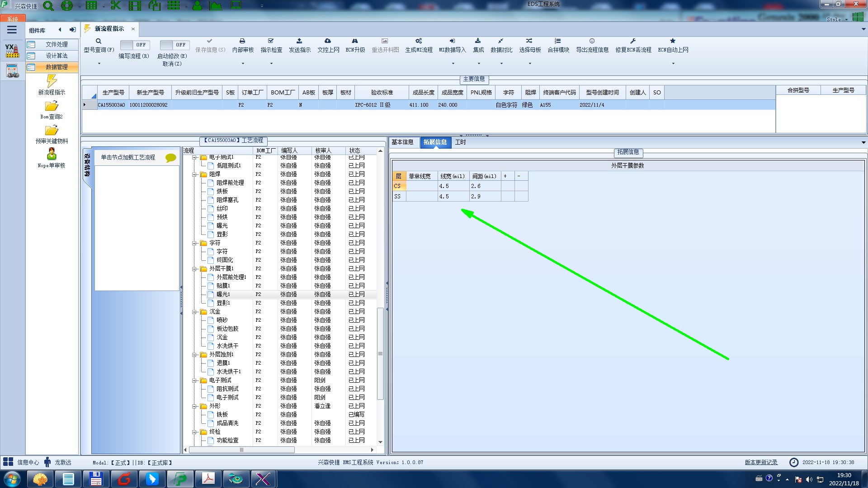Open the 新流程指示 lightning sidebar icon
The width and height of the screenshot is (868, 488).
[x=52, y=81]
